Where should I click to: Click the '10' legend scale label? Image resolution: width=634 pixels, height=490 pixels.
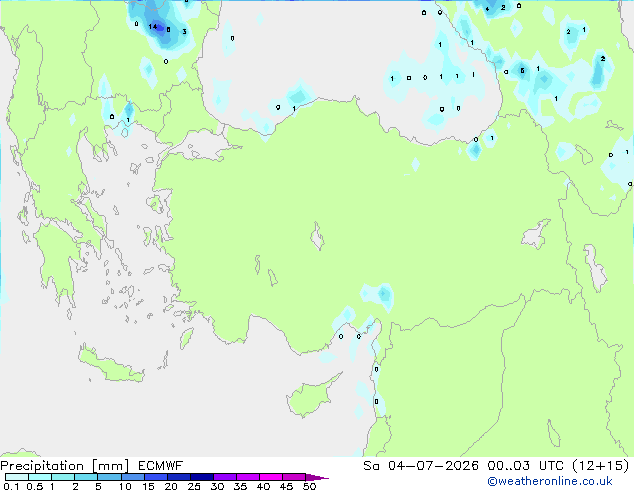point(125,486)
